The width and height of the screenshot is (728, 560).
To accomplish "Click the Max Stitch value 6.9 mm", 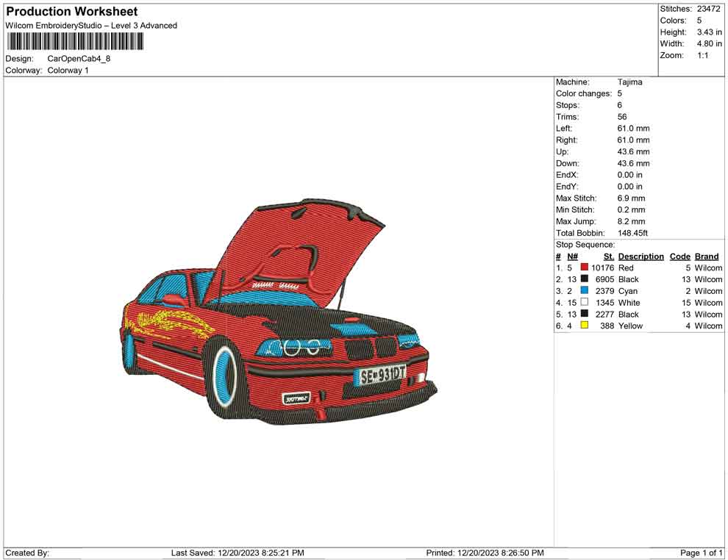I will (632, 198).
